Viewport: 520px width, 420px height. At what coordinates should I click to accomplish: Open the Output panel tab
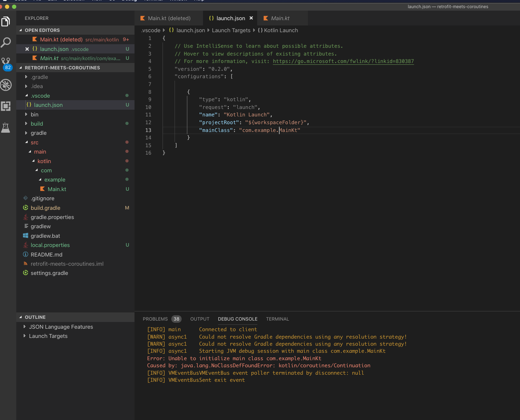tap(200, 319)
